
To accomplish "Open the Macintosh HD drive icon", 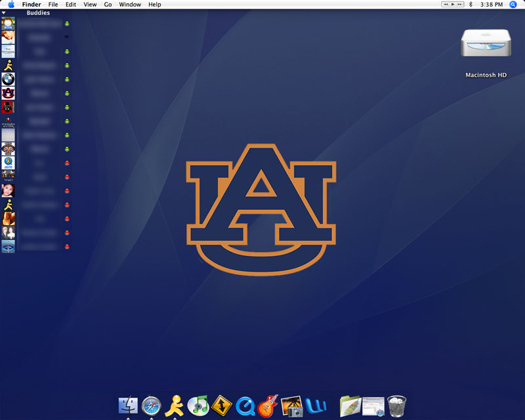I will [486, 43].
